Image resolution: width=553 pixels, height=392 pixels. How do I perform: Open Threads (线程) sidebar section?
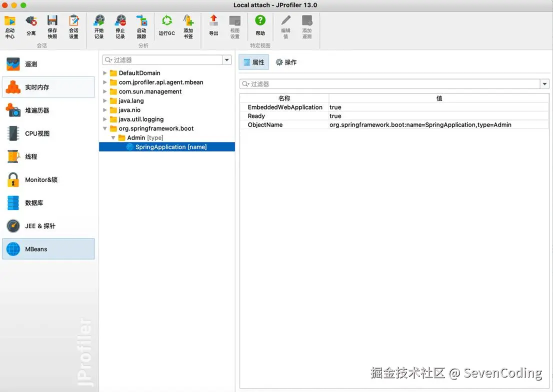[48, 156]
